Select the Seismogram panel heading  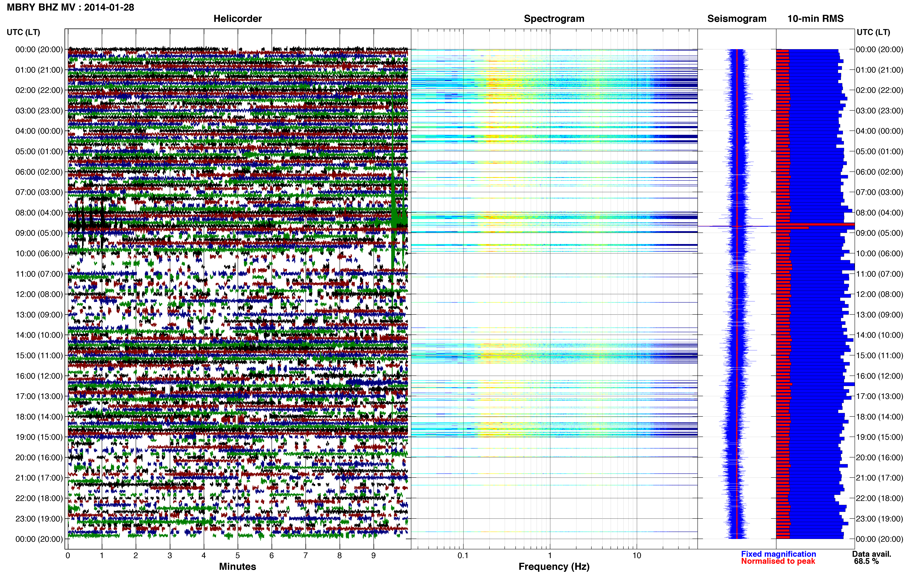click(x=737, y=19)
